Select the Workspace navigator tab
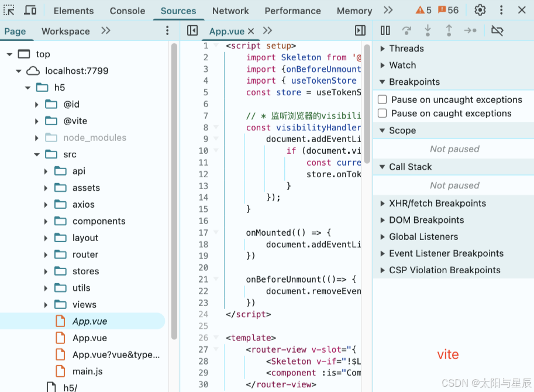 pyautogui.click(x=66, y=32)
